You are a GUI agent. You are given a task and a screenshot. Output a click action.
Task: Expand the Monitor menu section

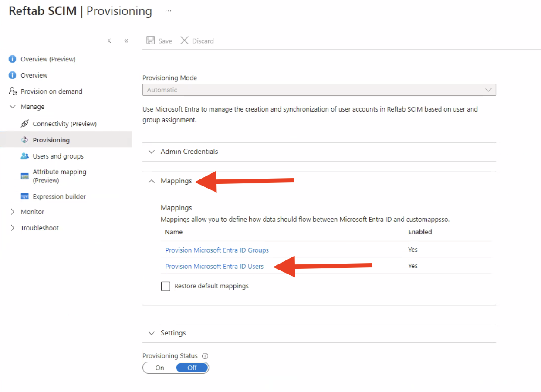(30, 212)
